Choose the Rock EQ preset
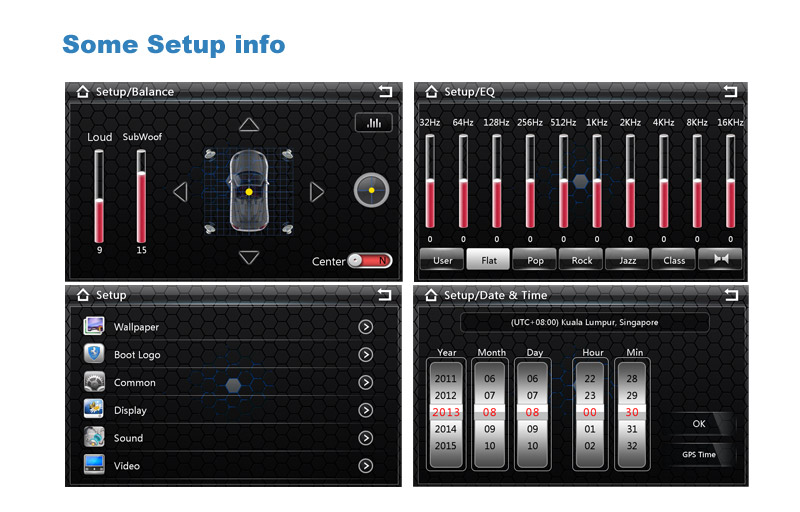Screen dimensions: 800x512 tap(582, 260)
